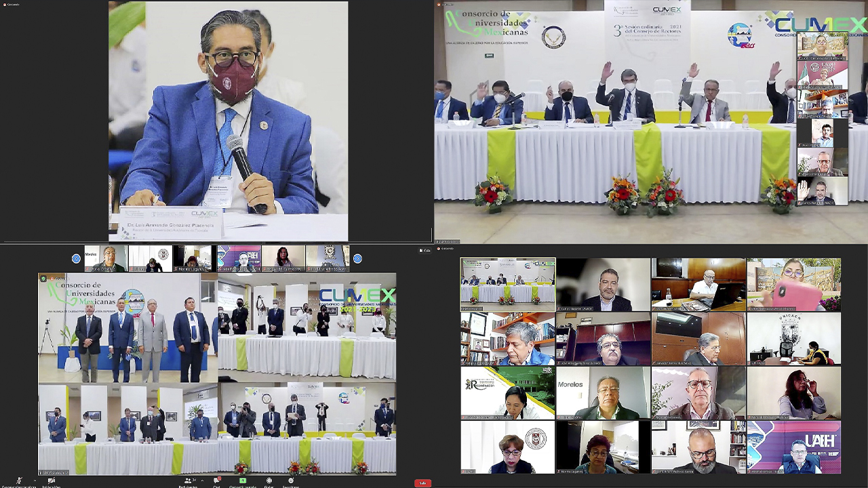Screen dimensions: 868x488
Task: Click the red Salir leave button
Action: coord(422,483)
